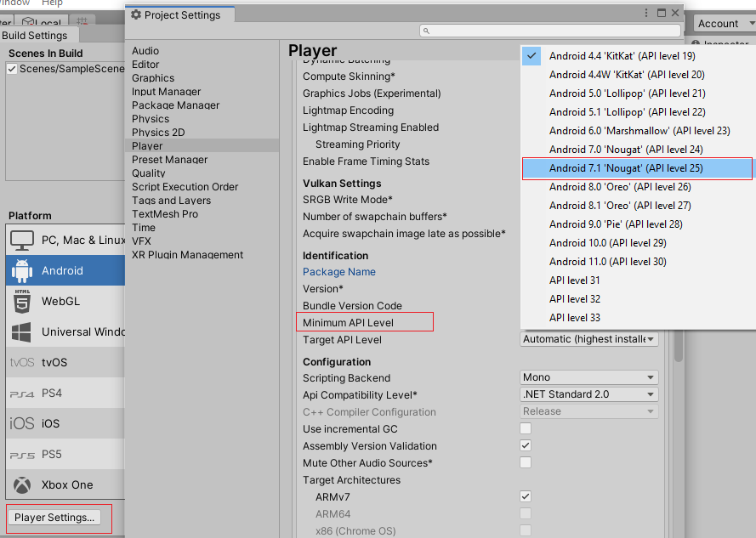Viewport: 756px width, 538px height.
Task: Select Android 9.0 'Pie' (API level 28)
Action: (x=639, y=224)
